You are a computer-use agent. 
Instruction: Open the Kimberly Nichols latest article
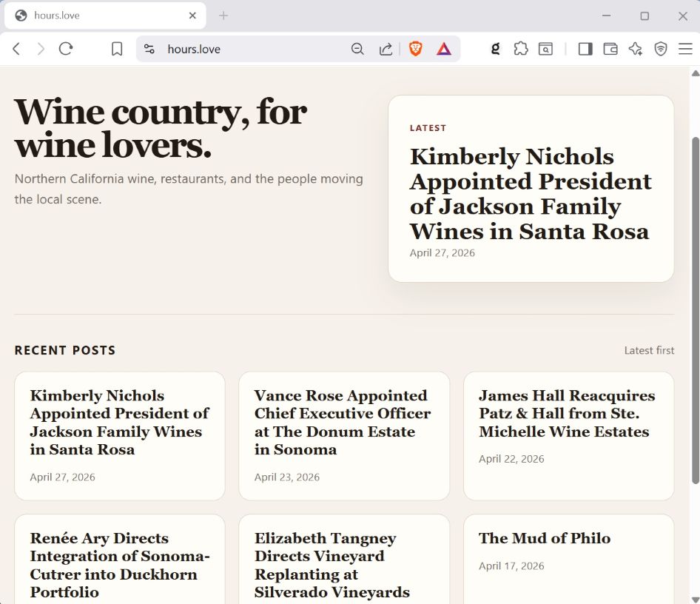click(x=530, y=194)
